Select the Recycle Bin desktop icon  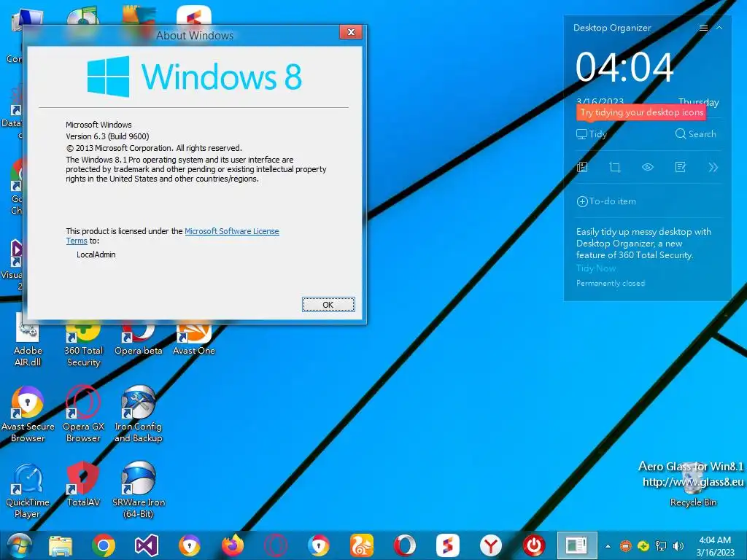click(x=693, y=483)
